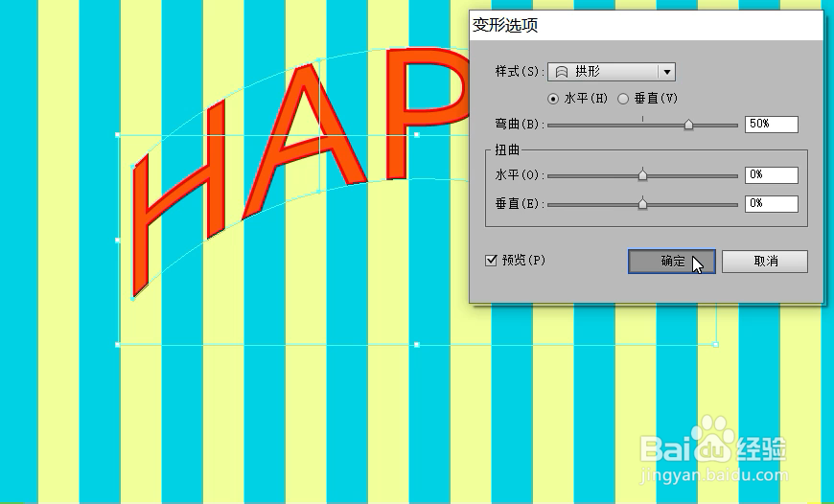This screenshot has height=504, width=834.
Task: Select the 垂直(V) radio button
Action: tap(623, 99)
